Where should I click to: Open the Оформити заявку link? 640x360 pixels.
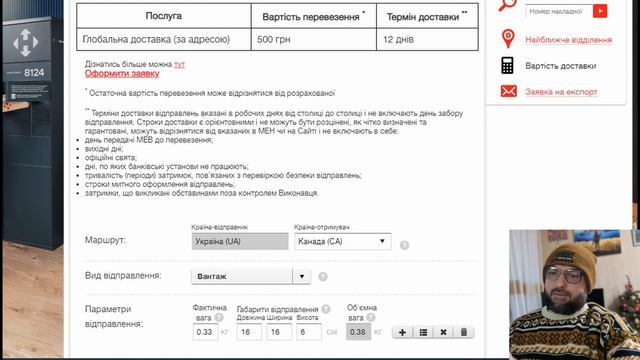[x=122, y=73]
